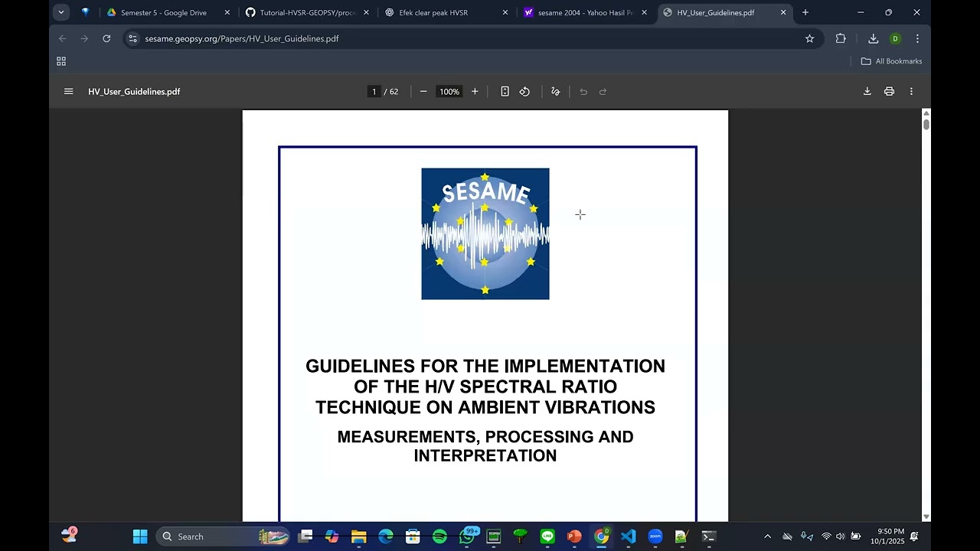Go back to previous page

click(63, 38)
